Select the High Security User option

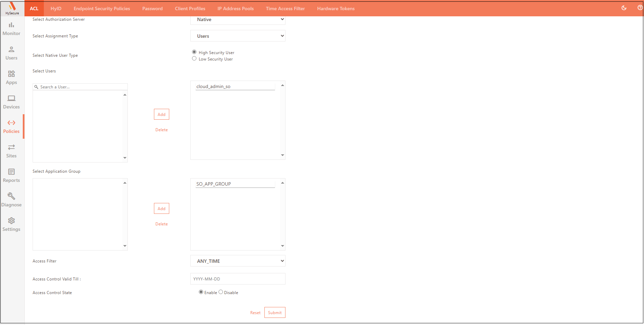tap(194, 52)
